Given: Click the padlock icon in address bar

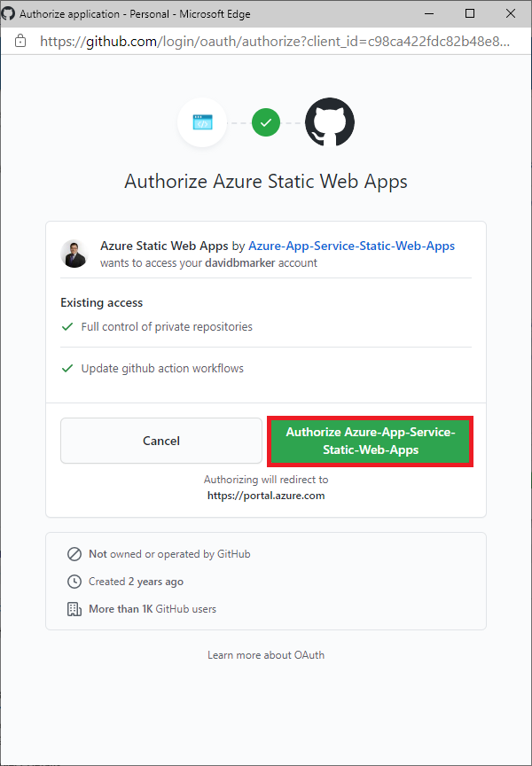Looking at the screenshot, I should tap(20, 41).
